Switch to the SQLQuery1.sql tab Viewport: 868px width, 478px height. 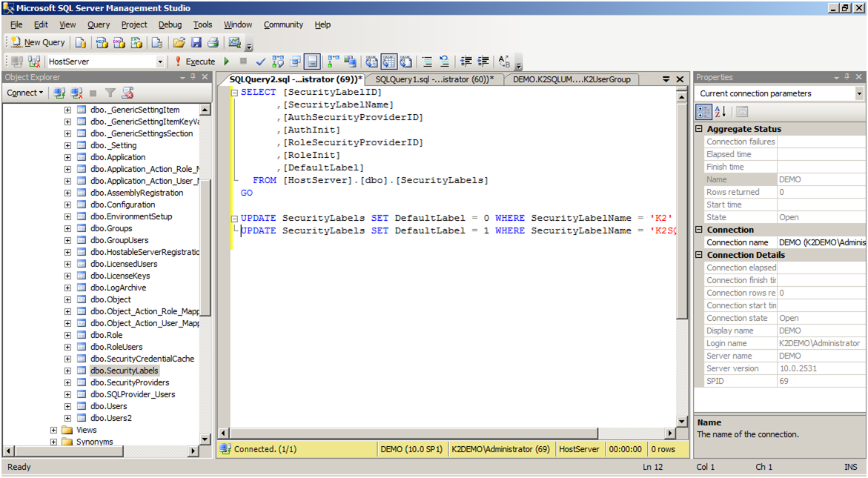[434, 79]
